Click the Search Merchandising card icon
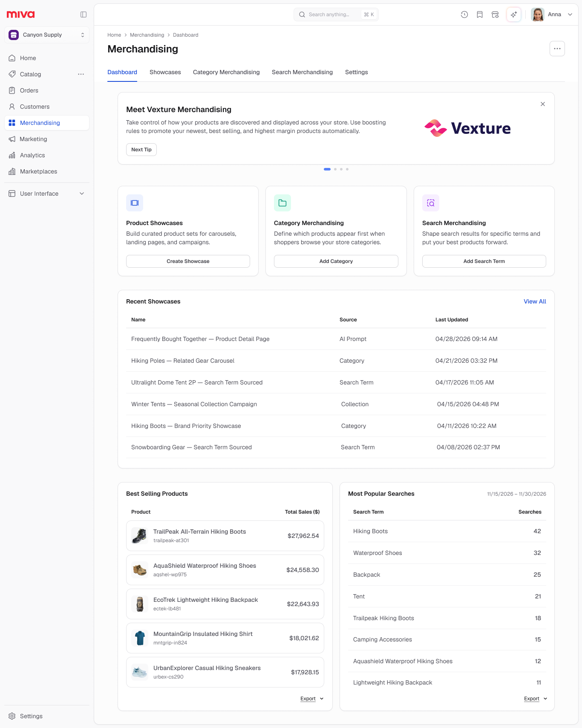The width and height of the screenshot is (582, 728). (x=431, y=203)
